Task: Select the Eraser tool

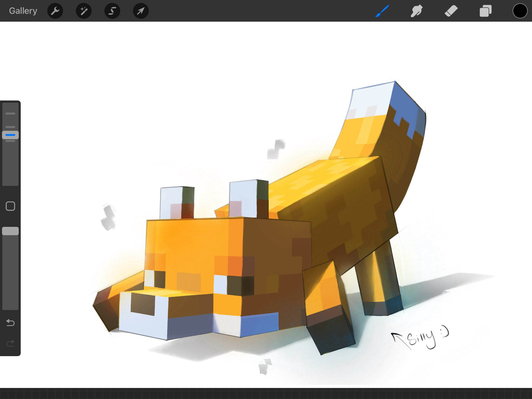Action: (x=451, y=11)
